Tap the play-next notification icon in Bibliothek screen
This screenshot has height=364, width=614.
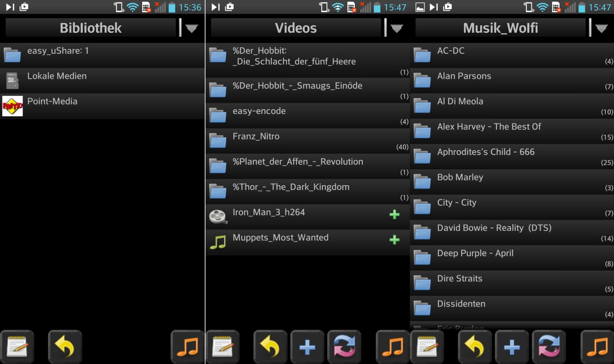point(10,7)
